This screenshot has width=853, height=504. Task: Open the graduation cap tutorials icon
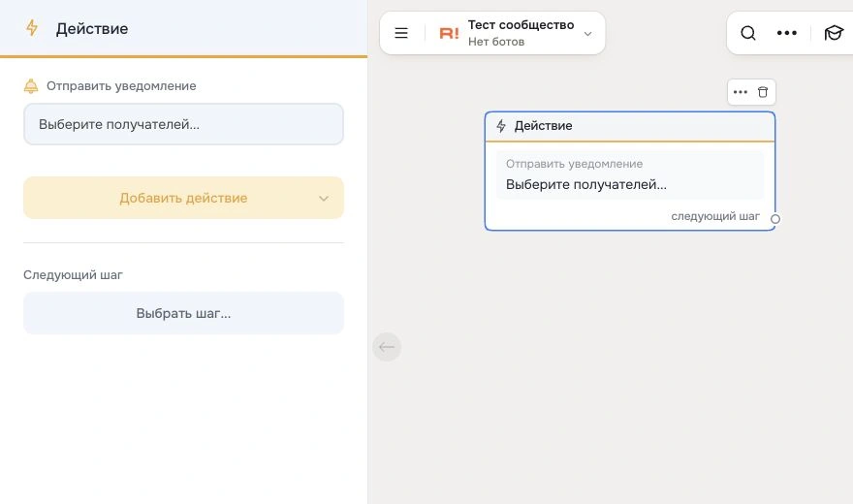pyautogui.click(x=834, y=33)
